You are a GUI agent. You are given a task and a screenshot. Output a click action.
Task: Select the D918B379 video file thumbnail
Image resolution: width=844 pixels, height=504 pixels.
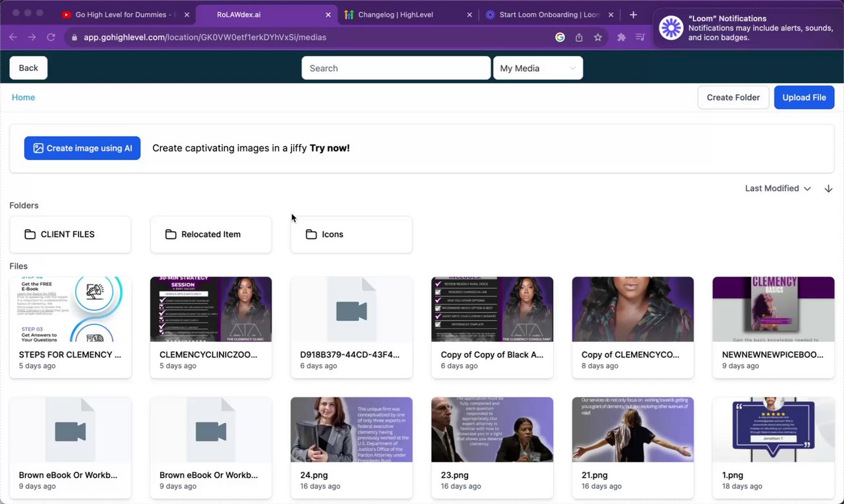[351, 309]
